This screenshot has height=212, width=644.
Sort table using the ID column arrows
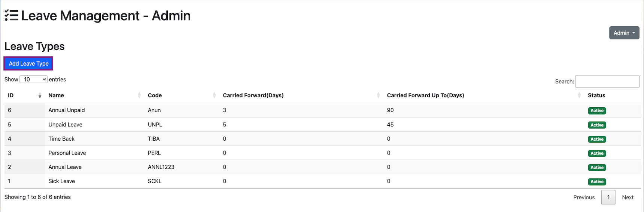[x=40, y=96]
